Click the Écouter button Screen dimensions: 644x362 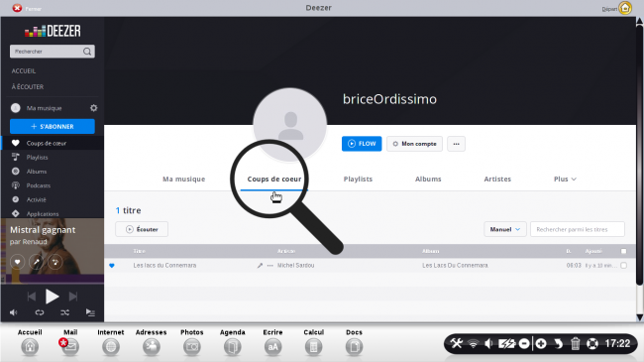pos(142,229)
